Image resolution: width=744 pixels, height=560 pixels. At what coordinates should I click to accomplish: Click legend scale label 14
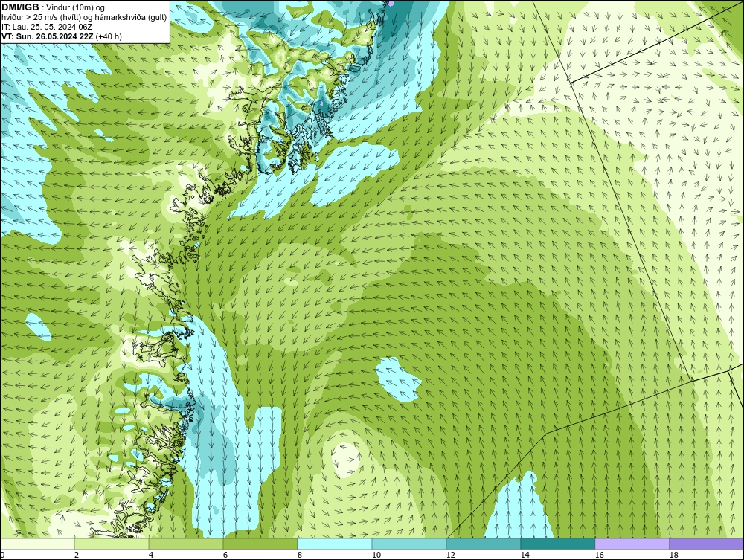525,555
